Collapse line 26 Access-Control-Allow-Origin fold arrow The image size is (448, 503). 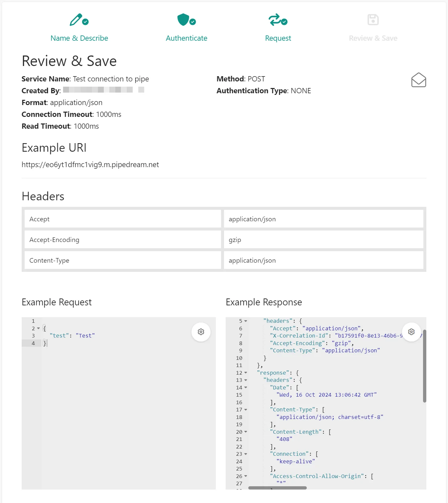pos(246,476)
